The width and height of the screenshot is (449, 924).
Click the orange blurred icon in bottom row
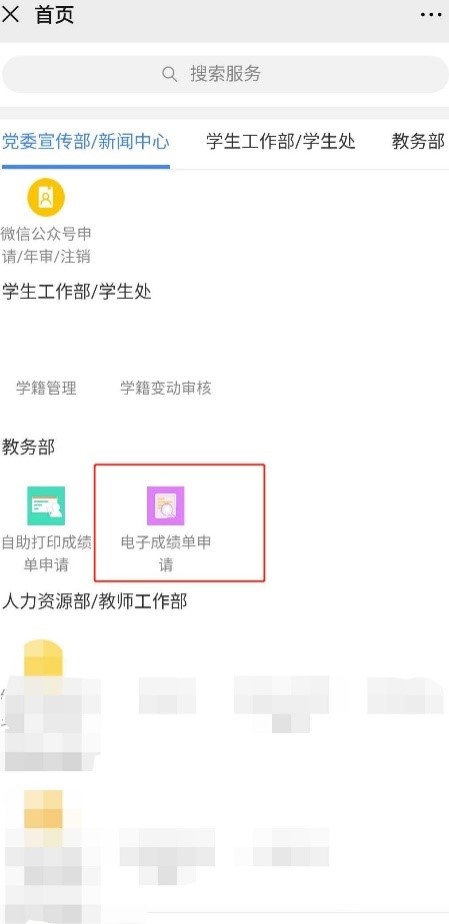[x=43, y=809]
